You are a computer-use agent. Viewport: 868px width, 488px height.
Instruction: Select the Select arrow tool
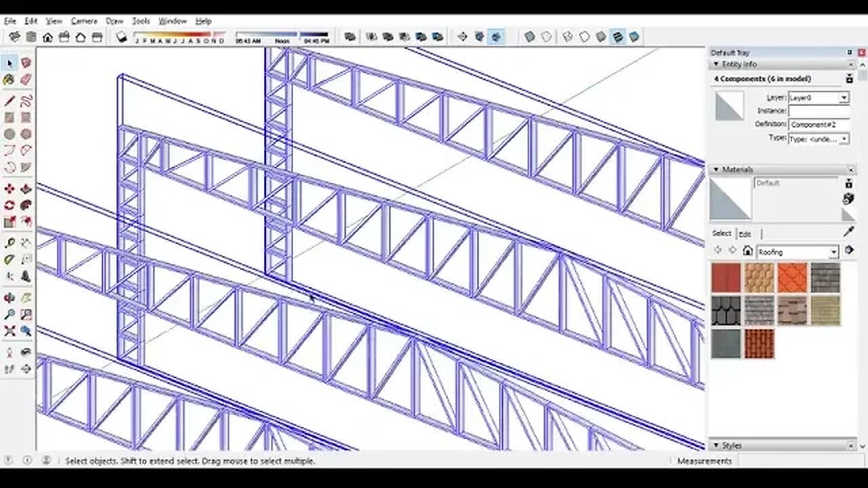click(9, 63)
